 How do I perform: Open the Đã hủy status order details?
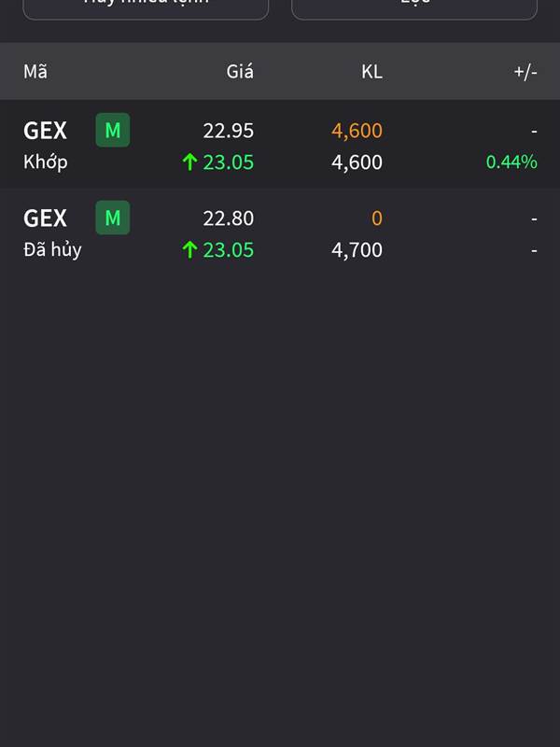(52, 249)
